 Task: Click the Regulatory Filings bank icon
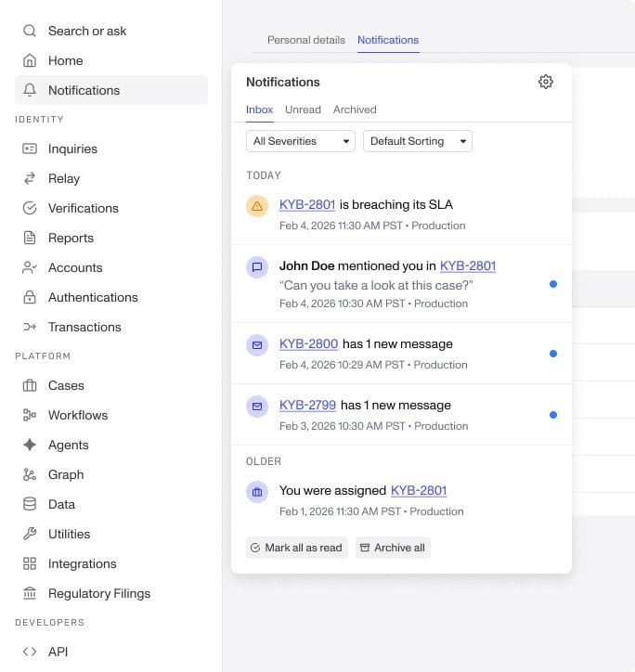[30, 593]
